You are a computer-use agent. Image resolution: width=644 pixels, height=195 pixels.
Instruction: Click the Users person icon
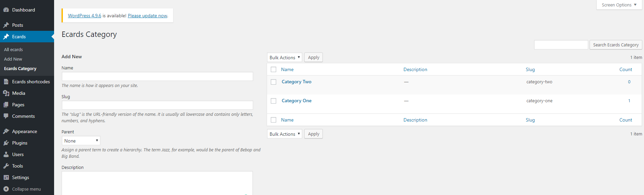point(6,154)
